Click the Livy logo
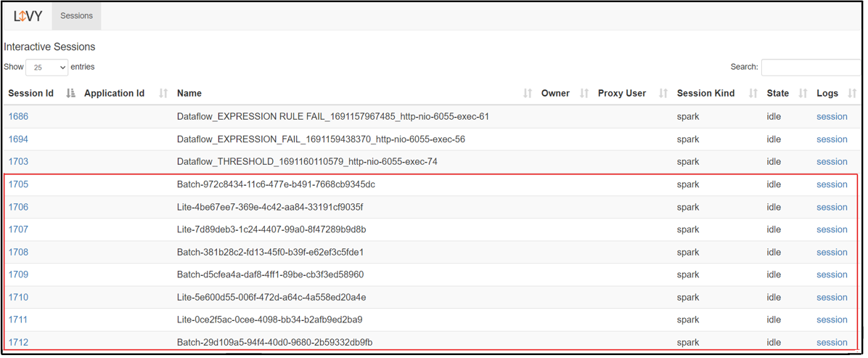 click(28, 16)
